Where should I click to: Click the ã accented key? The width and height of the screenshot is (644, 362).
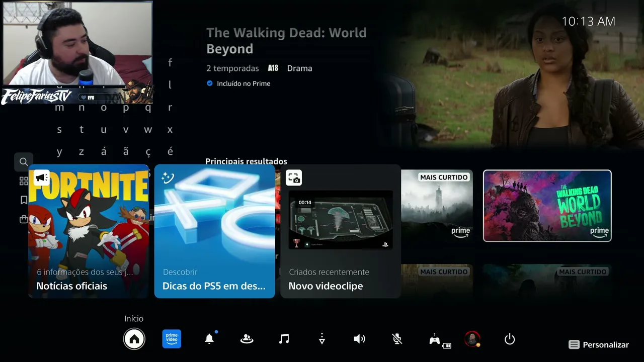pyautogui.click(x=126, y=151)
